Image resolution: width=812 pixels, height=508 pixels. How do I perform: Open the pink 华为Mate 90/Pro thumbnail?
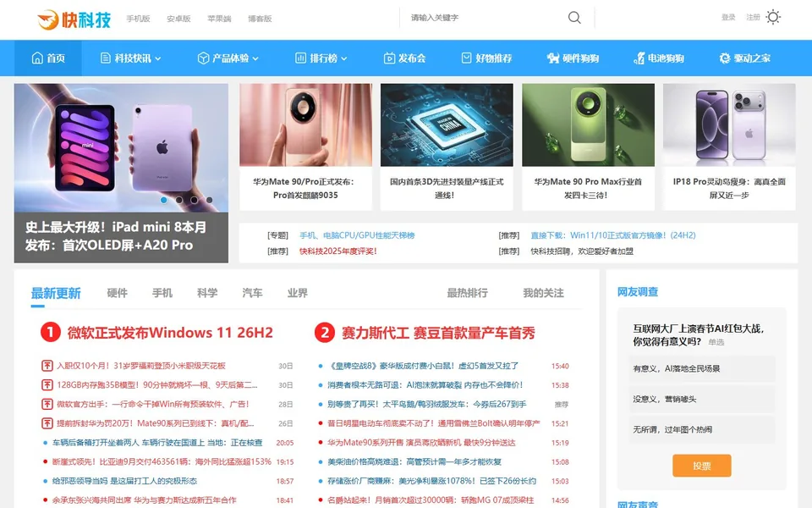coord(305,125)
